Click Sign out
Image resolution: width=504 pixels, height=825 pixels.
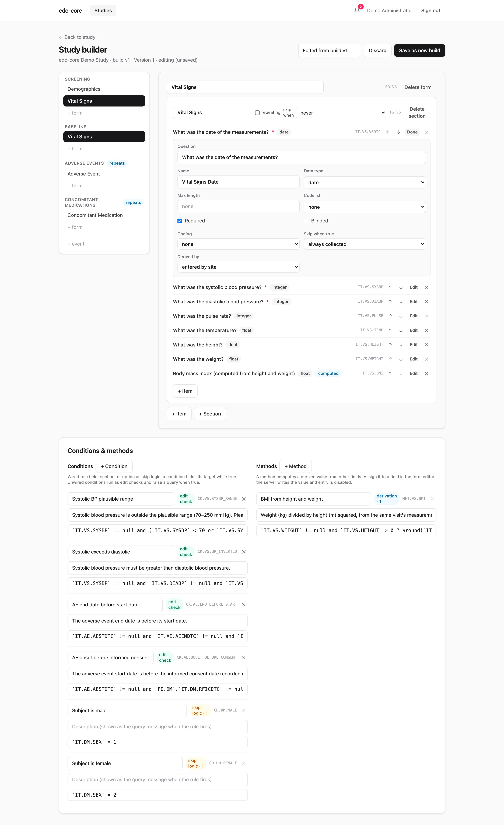[x=430, y=10]
